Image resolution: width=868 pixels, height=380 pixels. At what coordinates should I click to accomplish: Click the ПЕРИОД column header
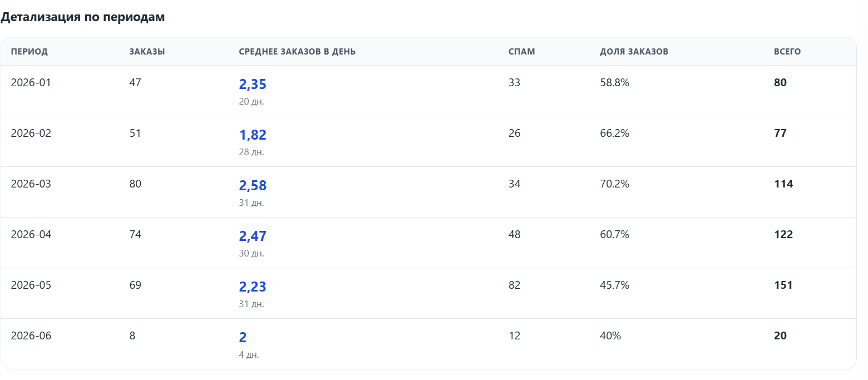29,52
